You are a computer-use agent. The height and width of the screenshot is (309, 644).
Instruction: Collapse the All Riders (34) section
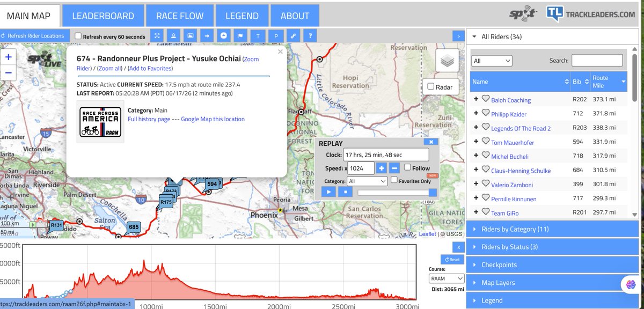[552, 37]
